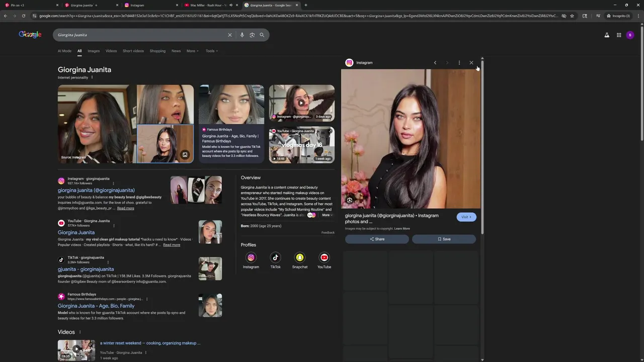The width and height of the screenshot is (644, 362).
Task: Switch to AI Mode tab
Action: (64, 51)
